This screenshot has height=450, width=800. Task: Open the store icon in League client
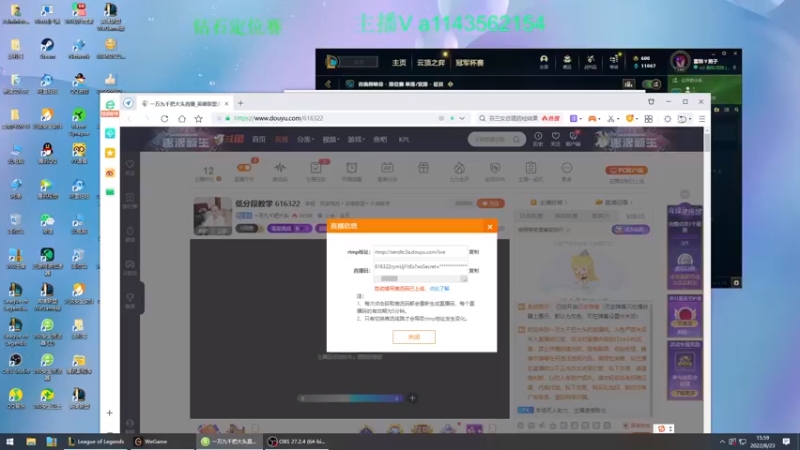614,62
